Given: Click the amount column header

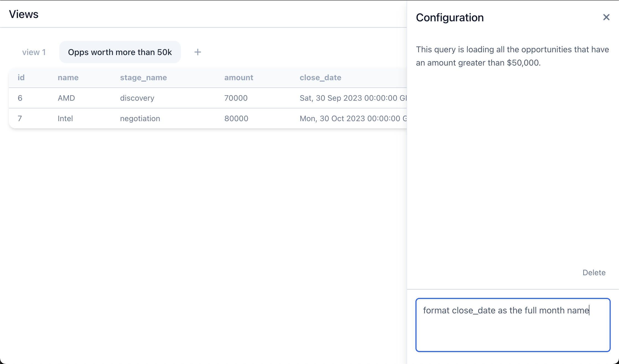Looking at the screenshot, I should click(x=238, y=77).
